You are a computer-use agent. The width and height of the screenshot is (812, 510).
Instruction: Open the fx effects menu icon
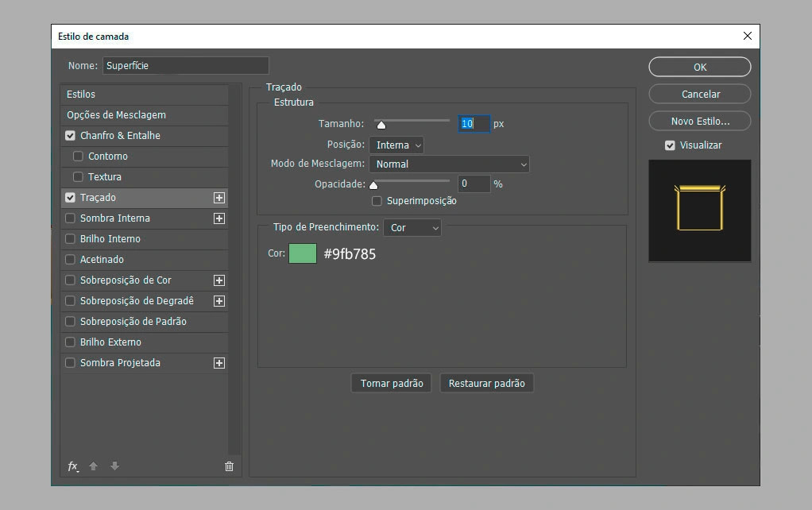point(73,466)
